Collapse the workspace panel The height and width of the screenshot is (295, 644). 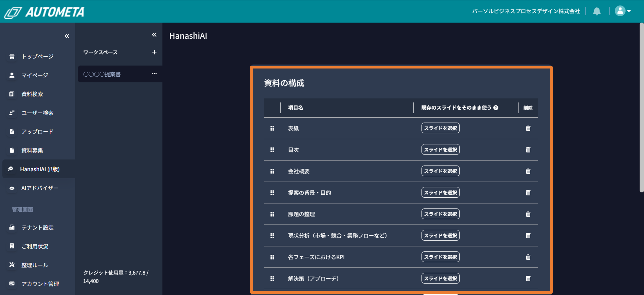[x=154, y=35]
